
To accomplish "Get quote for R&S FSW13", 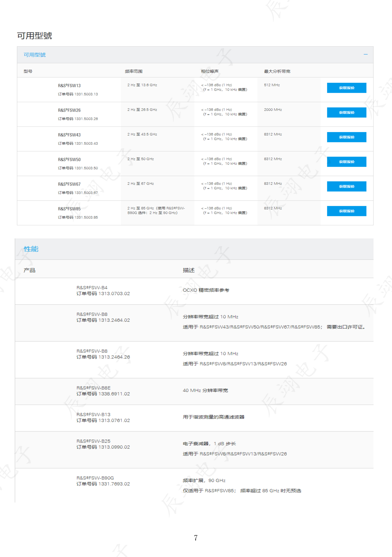I will (x=346, y=88).
